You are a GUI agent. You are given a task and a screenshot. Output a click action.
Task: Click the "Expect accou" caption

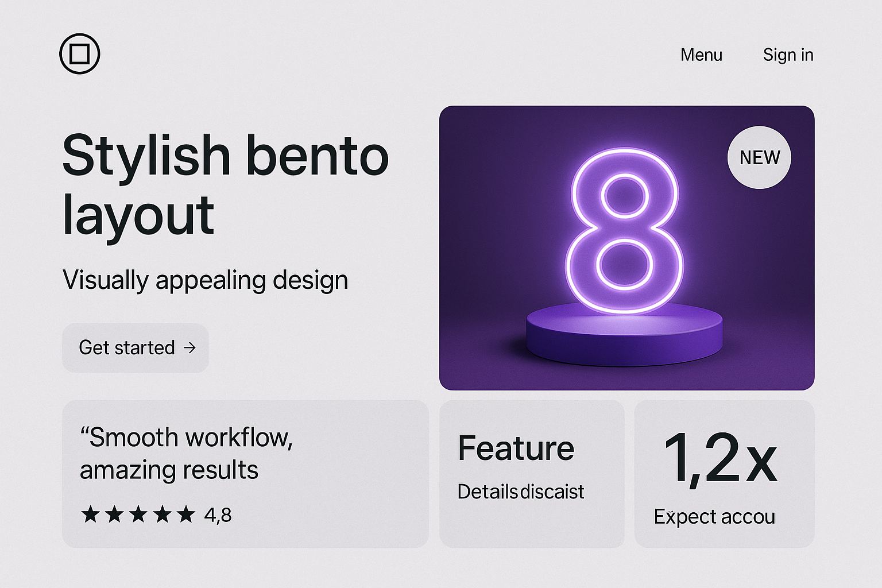(x=714, y=517)
